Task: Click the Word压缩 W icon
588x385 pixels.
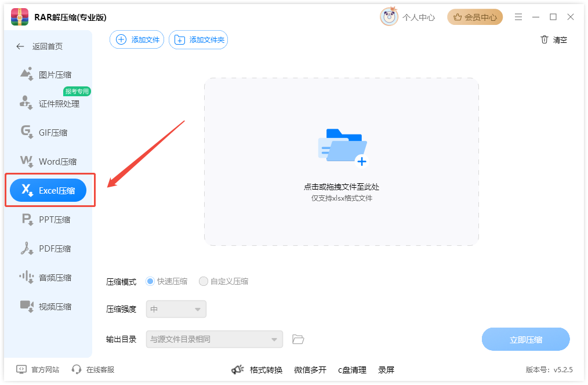Action: pyautogui.click(x=27, y=161)
